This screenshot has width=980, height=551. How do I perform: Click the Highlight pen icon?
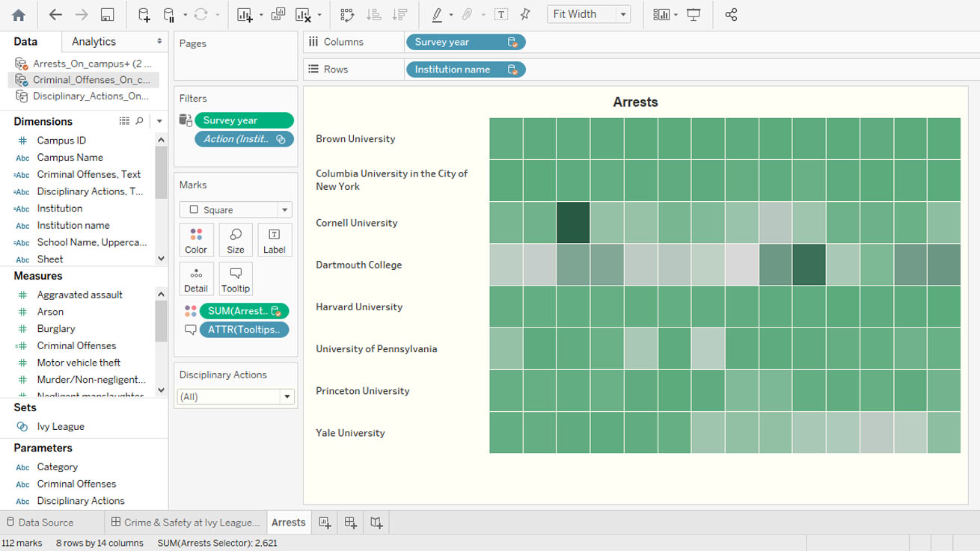point(438,14)
